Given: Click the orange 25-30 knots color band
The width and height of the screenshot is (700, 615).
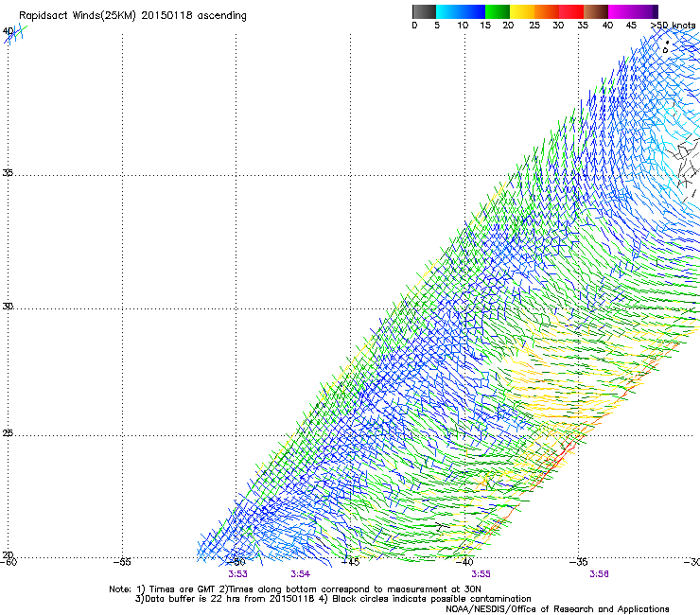Looking at the screenshot, I should (547, 11).
